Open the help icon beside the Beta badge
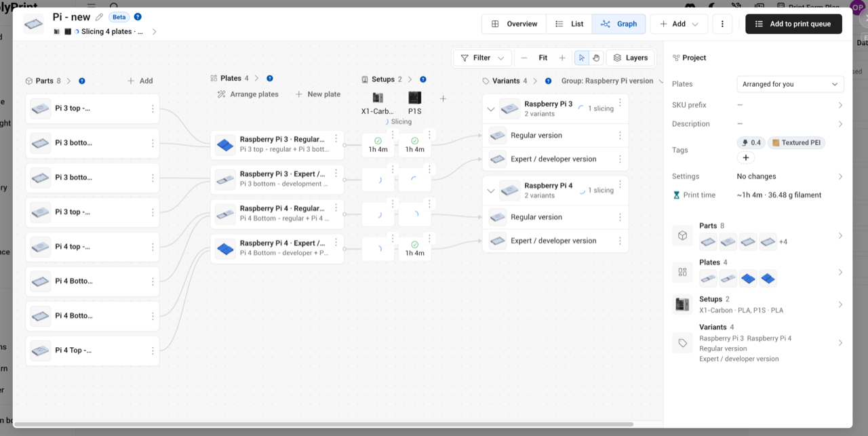Image resolution: width=868 pixels, height=436 pixels. [x=138, y=17]
